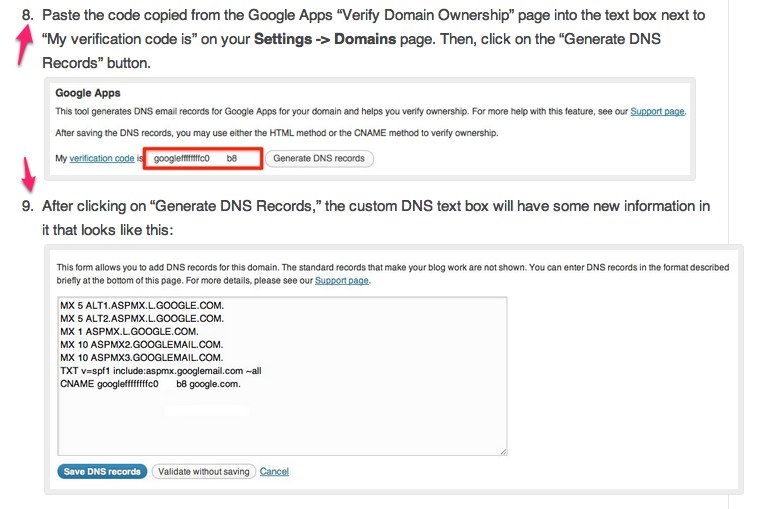The height and width of the screenshot is (509, 775).
Task: Open the Support page link in Google Apps box
Action: tap(657, 111)
